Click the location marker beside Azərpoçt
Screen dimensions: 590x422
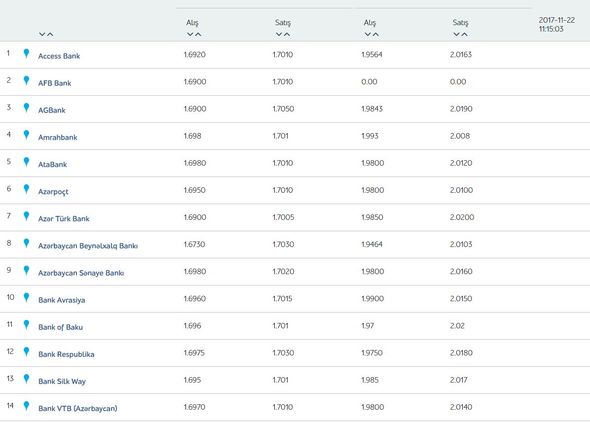(26, 189)
